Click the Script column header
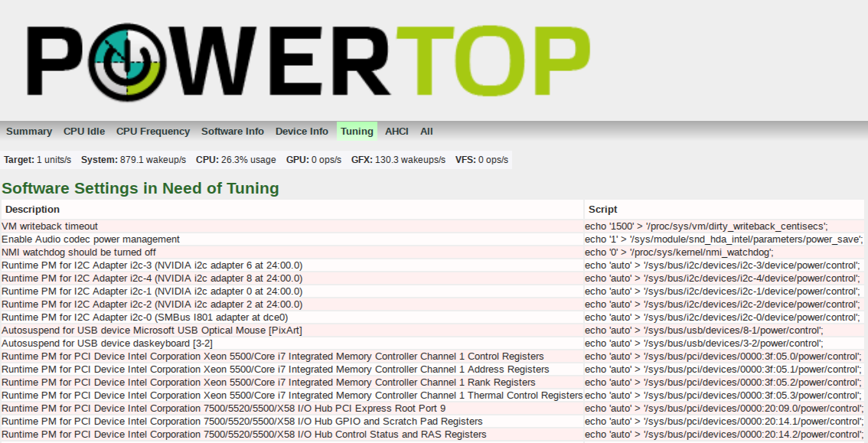This screenshot has width=868, height=443. [599, 209]
